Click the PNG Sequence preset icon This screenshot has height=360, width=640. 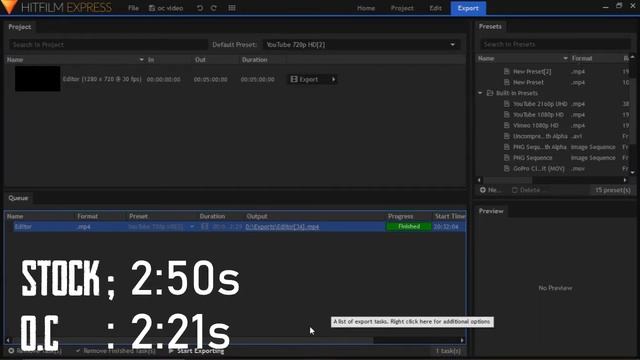coord(507,158)
